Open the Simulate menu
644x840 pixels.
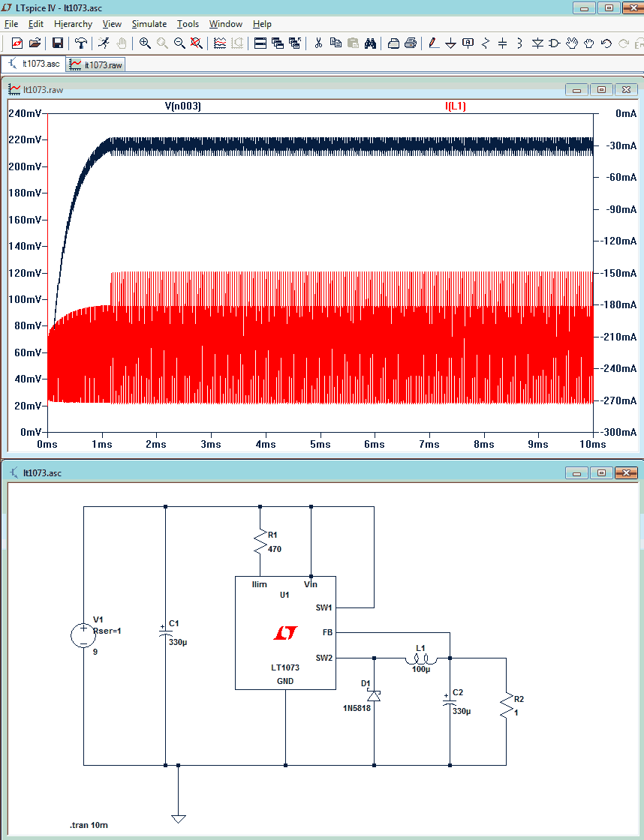149,24
